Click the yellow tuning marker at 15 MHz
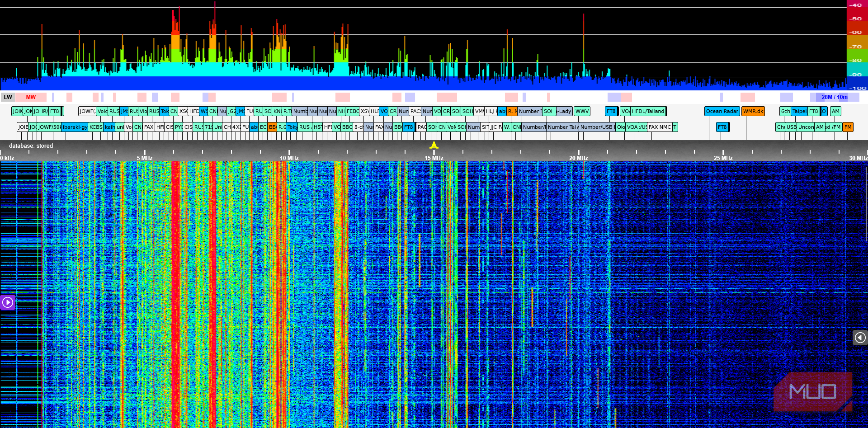The height and width of the screenshot is (428, 868). coord(434,145)
